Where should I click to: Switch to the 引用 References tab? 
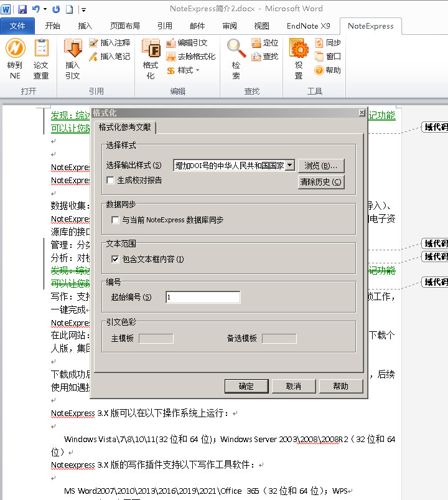pos(165,26)
